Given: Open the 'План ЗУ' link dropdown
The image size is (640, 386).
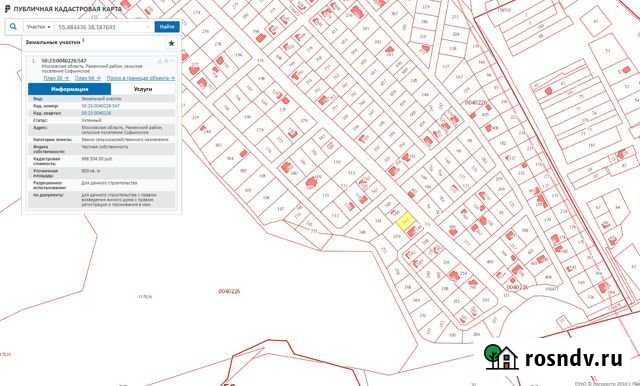Looking at the screenshot, I should (56, 78).
